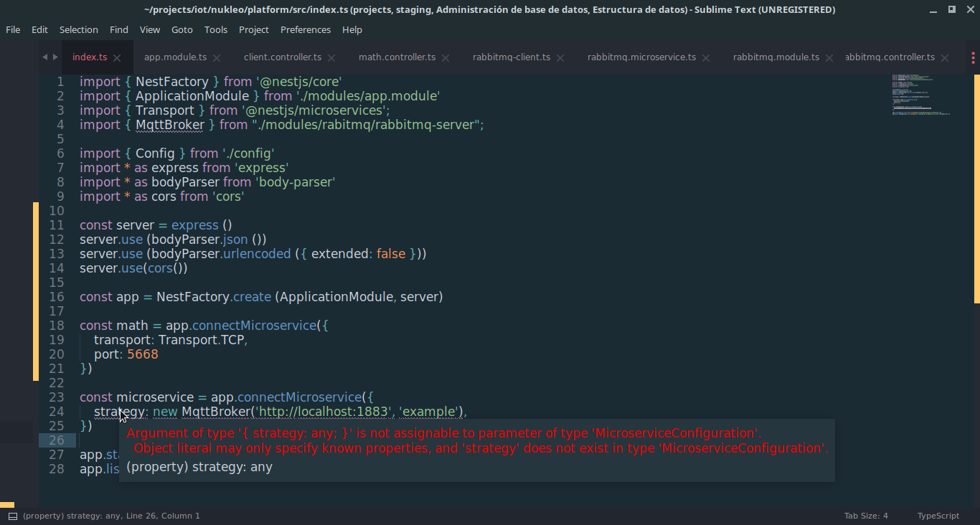Close the index.ts tab
This screenshot has height=525, width=980.
[x=117, y=58]
